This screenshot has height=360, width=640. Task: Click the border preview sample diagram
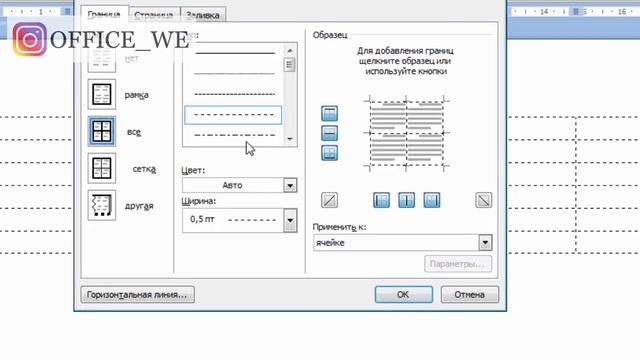pyautogui.click(x=407, y=133)
